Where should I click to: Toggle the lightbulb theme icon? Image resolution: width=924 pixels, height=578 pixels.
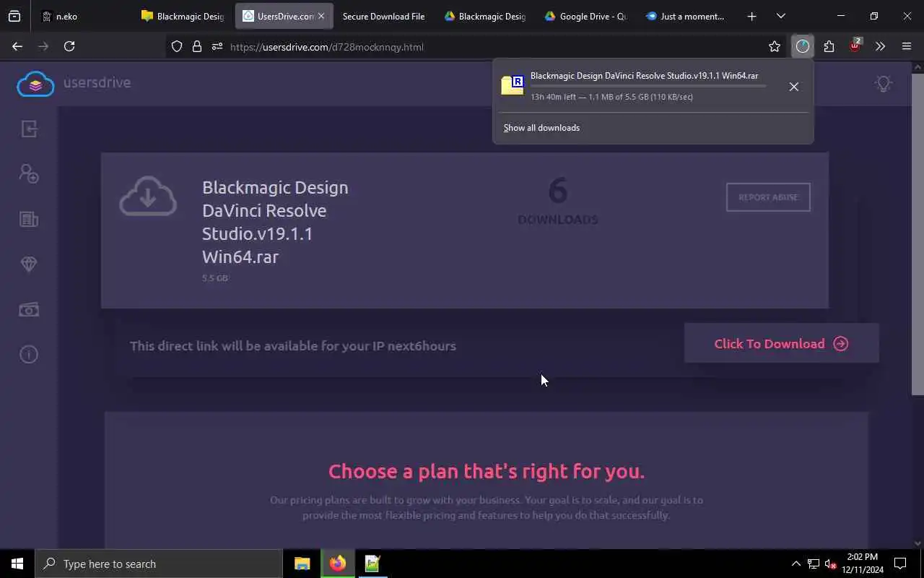point(884,84)
